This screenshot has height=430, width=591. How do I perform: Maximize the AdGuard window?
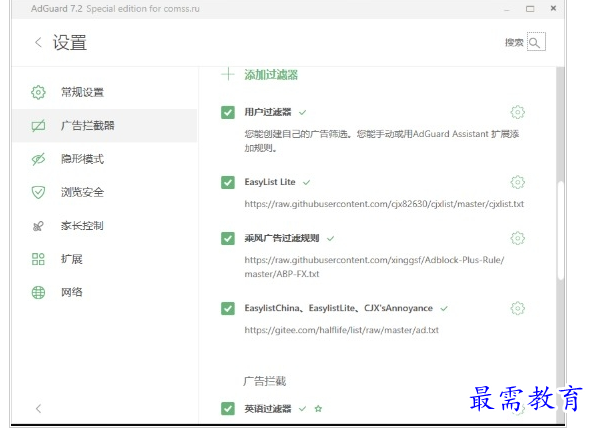pyautogui.click(x=530, y=8)
